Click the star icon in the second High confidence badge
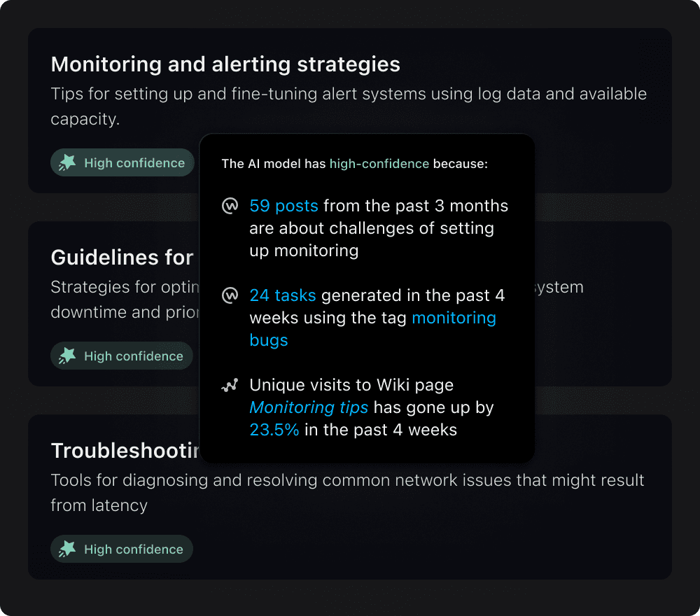Viewport: 700px width, 616px height. coord(67,356)
